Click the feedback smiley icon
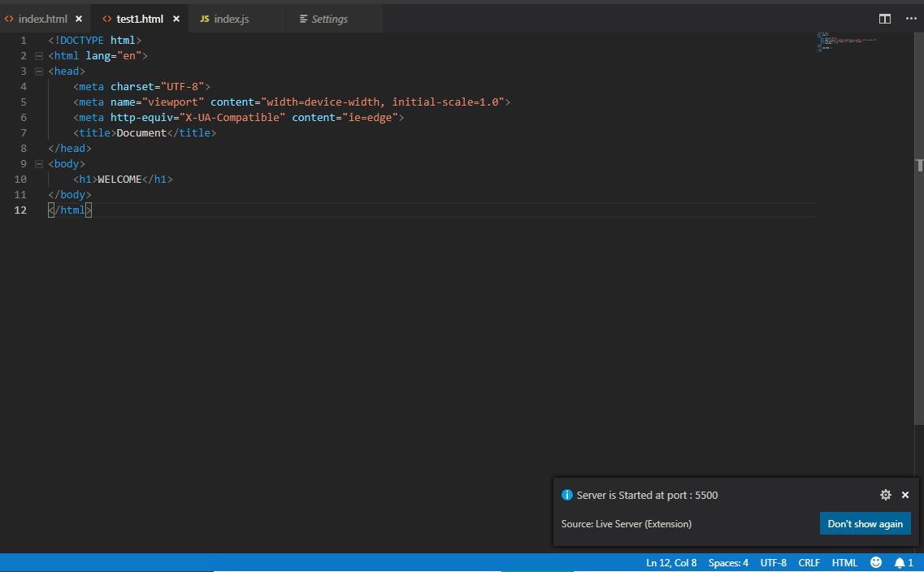This screenshot has width=924, height=572. [x=876, y=562]
